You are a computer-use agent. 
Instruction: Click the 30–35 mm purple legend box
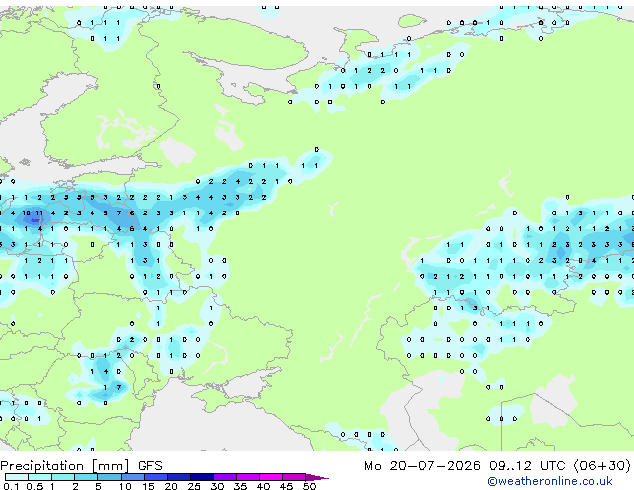pyautogui.click(x=225, y=477)
